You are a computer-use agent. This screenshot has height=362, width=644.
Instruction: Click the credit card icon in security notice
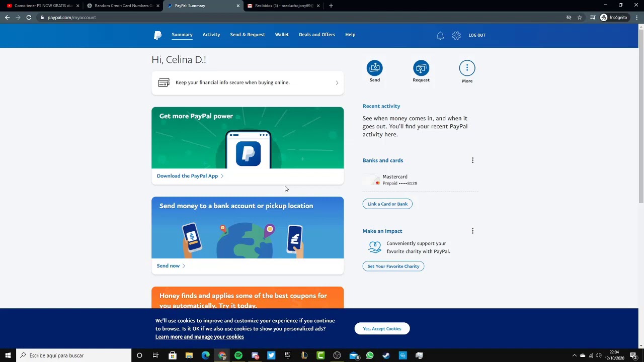[x=164, y=82]
